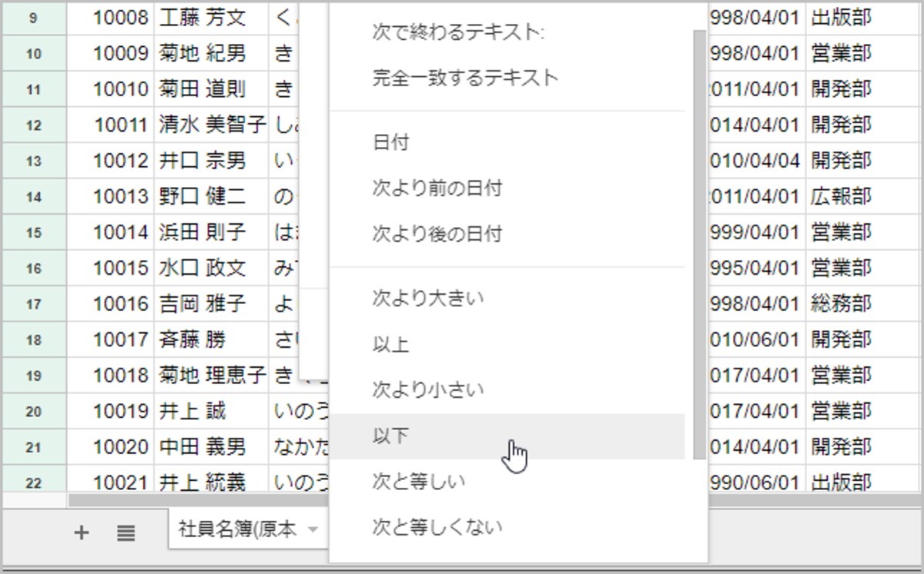Click the cell with ID 10017
924x574 pixels.
pyautogui.click(x=110, y=339)
